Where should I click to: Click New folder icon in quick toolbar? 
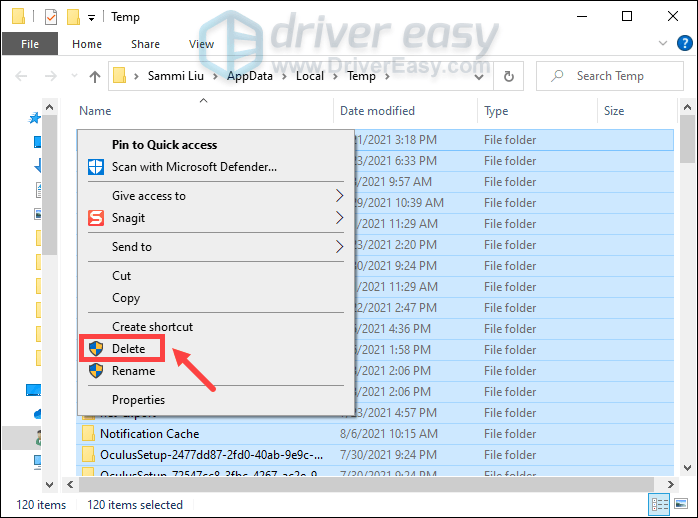(x=73, y=17)
